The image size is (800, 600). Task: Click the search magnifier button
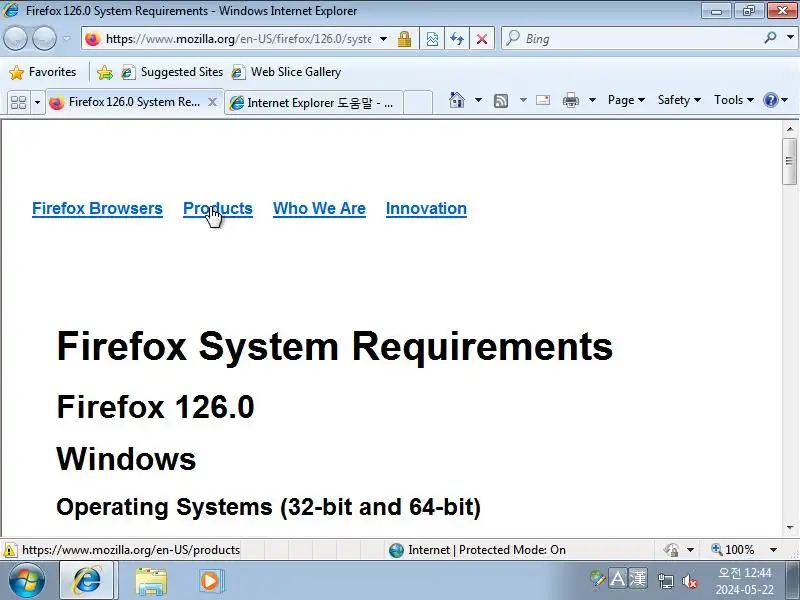[x=770, y=38]
